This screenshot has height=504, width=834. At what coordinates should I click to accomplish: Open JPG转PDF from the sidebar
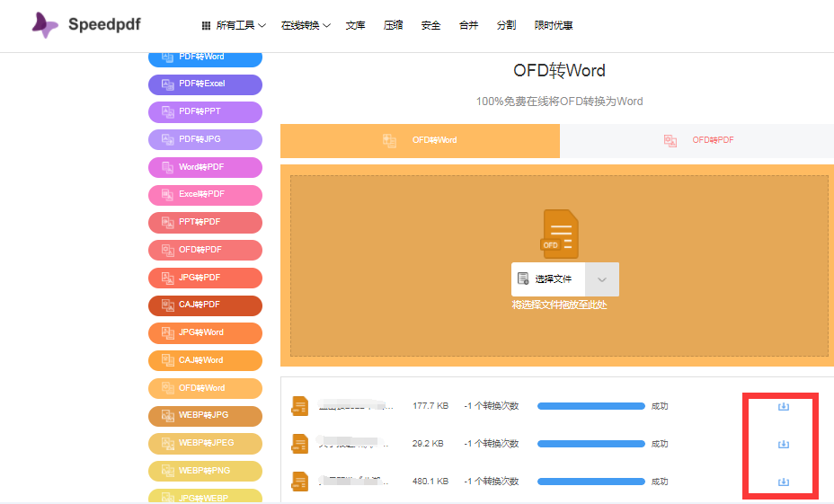[205, 278]
